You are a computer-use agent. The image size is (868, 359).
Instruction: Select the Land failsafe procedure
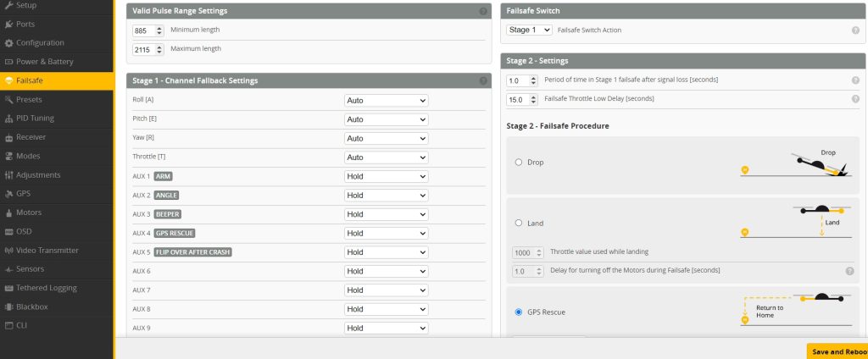[519, 224]
